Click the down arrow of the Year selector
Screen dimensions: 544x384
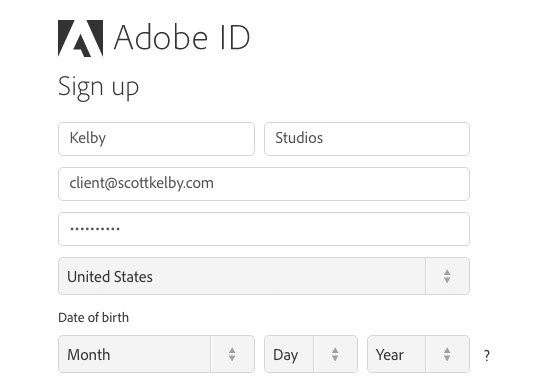[447, 358]
